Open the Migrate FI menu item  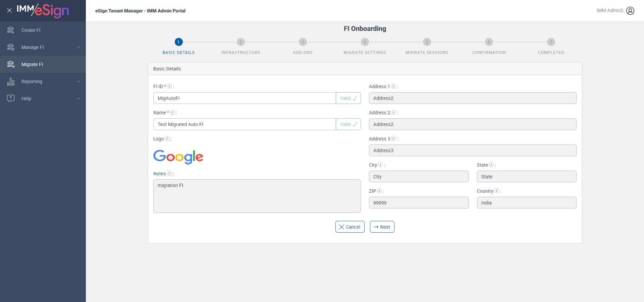click(x=32, y=64)
